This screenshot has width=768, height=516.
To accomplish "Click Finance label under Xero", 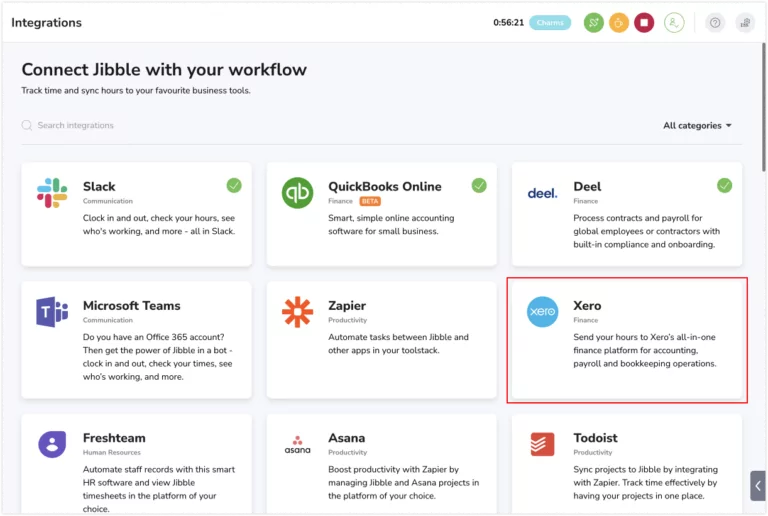I will (585, 320).
